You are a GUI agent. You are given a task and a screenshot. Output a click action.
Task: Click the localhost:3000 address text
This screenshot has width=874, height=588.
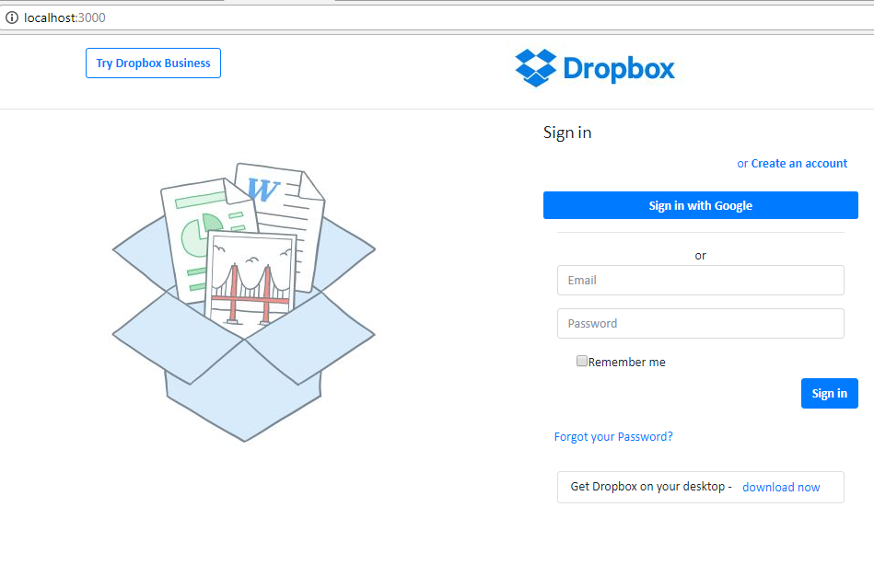pos(64,17)
